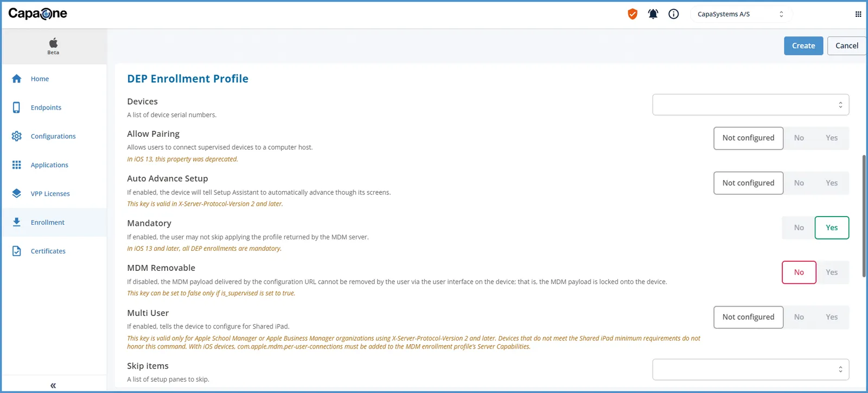This screenshot has height=393, width=868.
Task: Set Multi User to Yes
Action: coord(832,317)
